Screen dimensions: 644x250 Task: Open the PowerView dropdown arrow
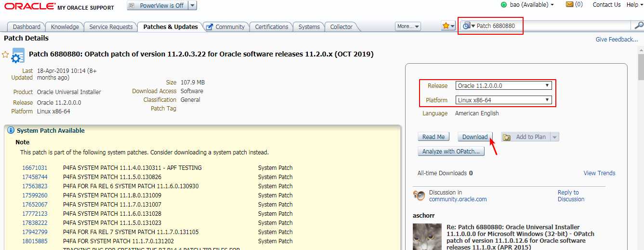pyautogui.click(x=192, y=5)
